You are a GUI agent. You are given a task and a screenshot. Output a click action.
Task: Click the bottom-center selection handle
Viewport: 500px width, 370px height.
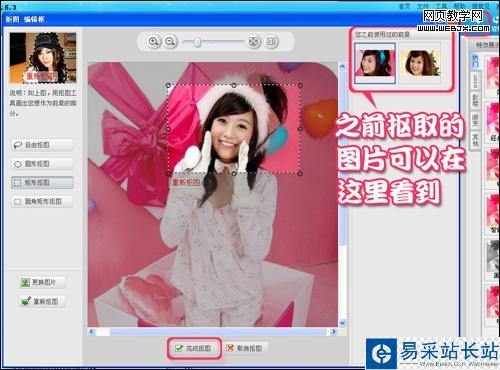(234, 173)
